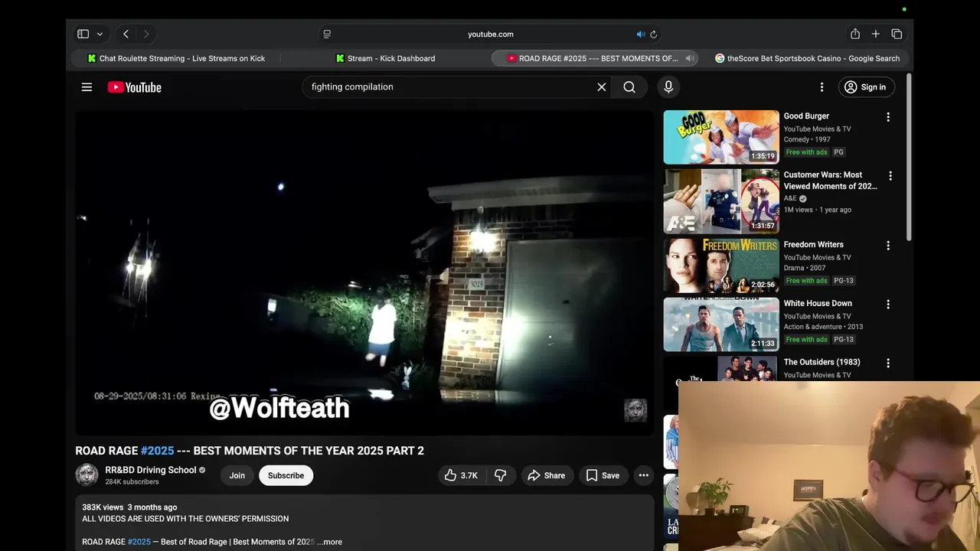Like the video with 3.7K likes

461,475
